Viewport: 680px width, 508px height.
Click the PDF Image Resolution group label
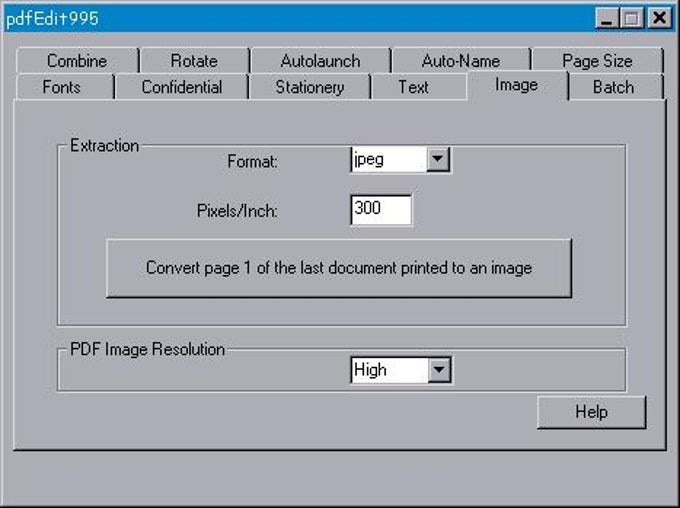[147, 349]
